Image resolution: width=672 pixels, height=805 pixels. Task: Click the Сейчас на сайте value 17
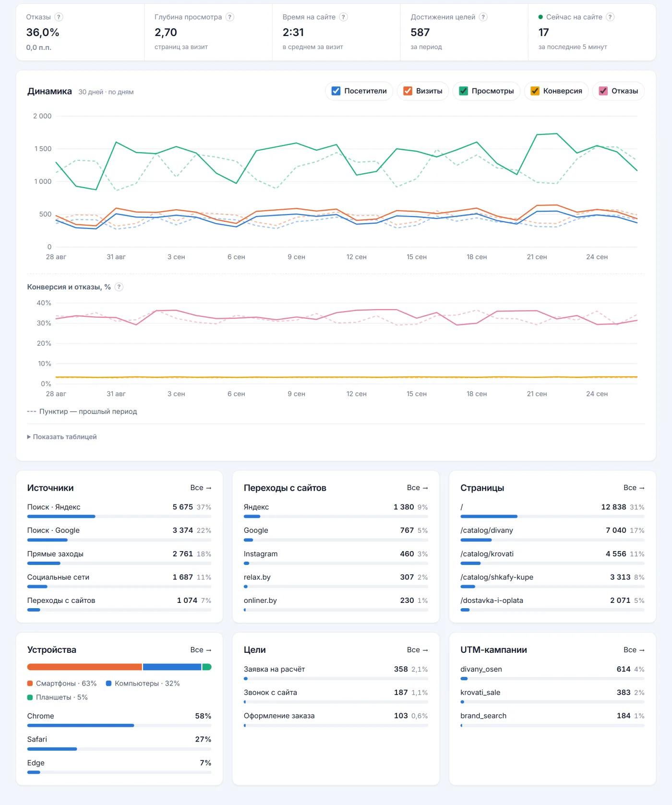(x=543, y=33)
